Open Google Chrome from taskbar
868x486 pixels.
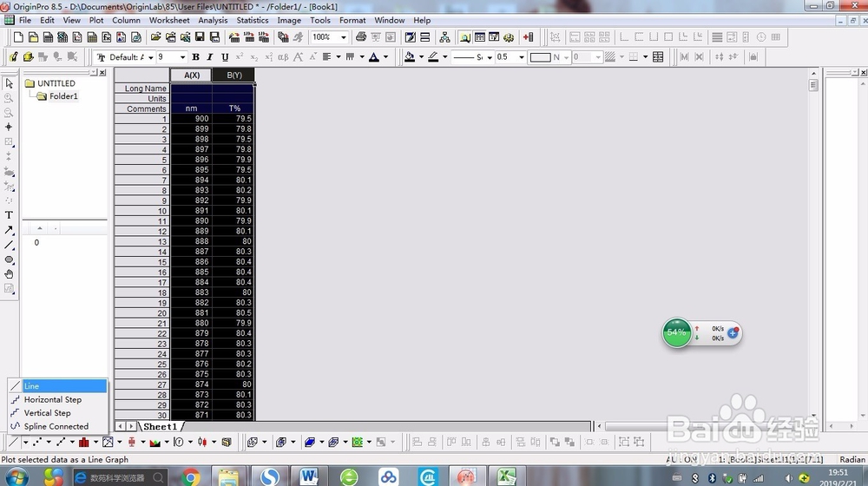click(x=191, y=476)
